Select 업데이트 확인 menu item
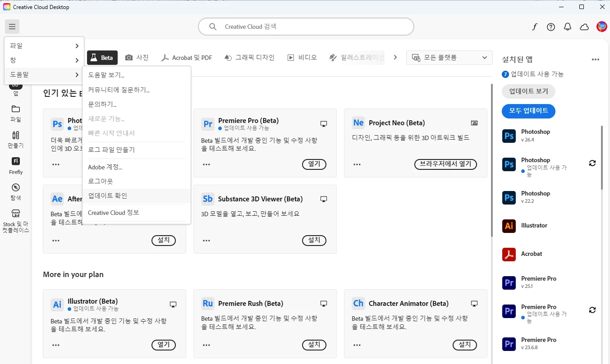The width and height of the screenshot is (610, 364). pos(137,196)
